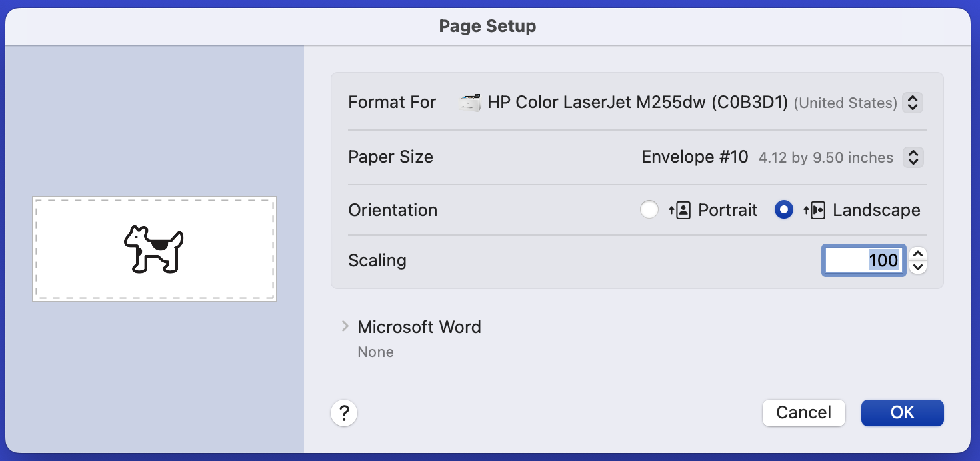Click the 'Format For' label

(x=392, y=103)
